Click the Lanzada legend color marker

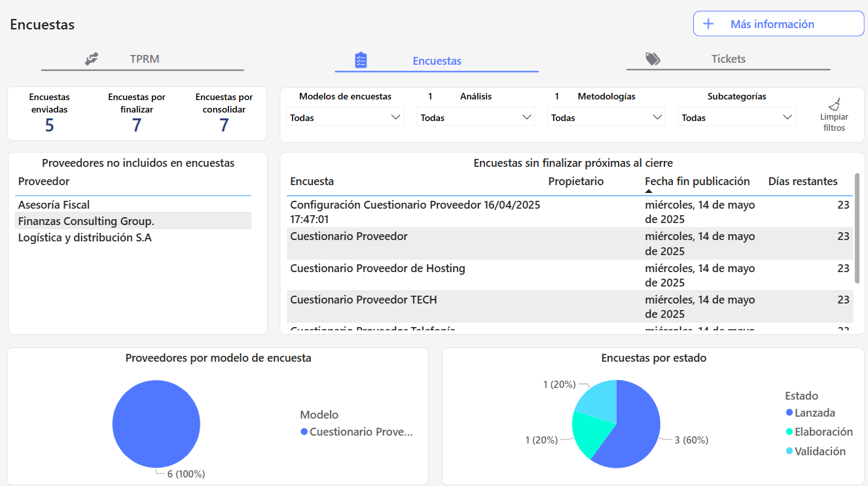pyautogui.click(x=789, y=413)
